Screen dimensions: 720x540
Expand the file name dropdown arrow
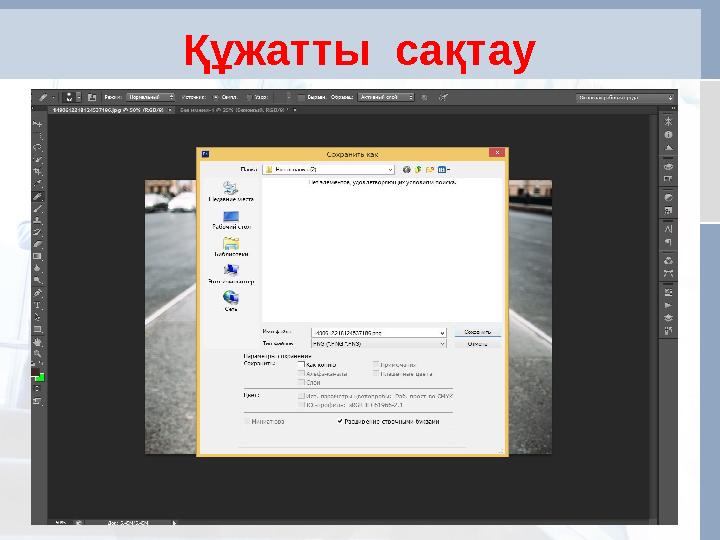tap(442, 332)
